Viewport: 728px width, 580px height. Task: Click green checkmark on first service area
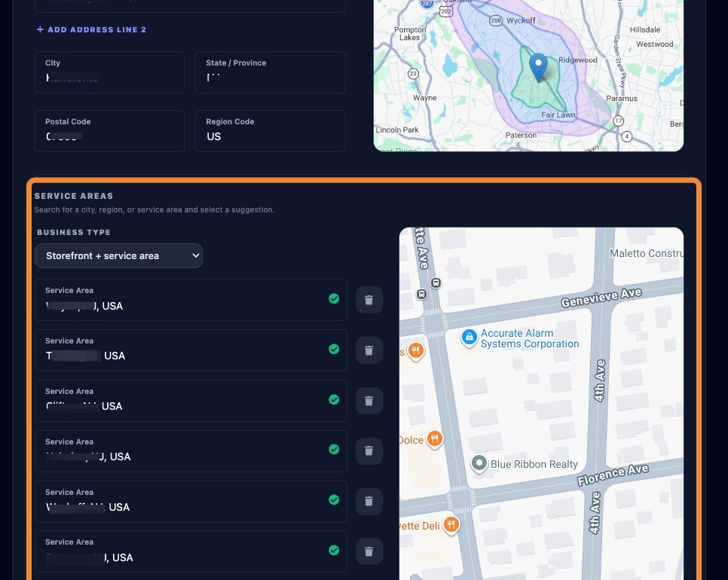334,298
